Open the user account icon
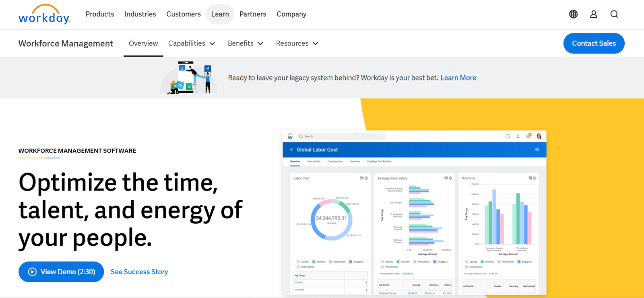The width and height of the screenshot is (644, 298). tap(594, 14)
